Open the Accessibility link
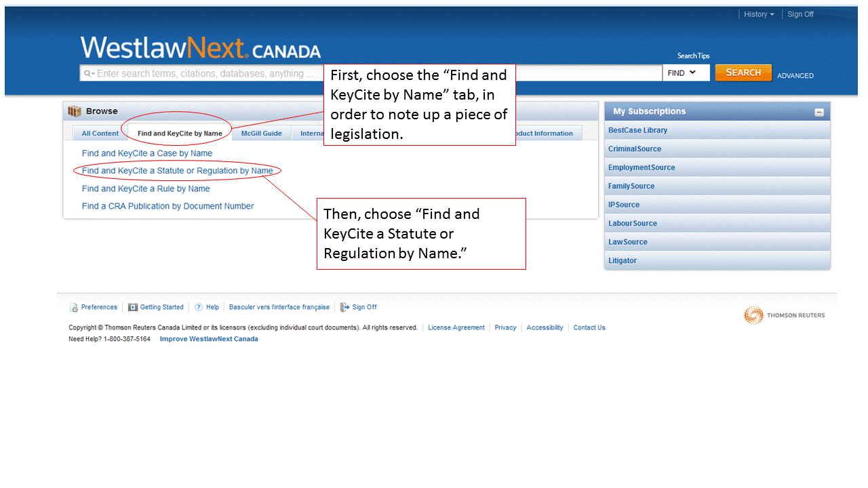This screenshot has height=488, width=868. tap(545, 327)
